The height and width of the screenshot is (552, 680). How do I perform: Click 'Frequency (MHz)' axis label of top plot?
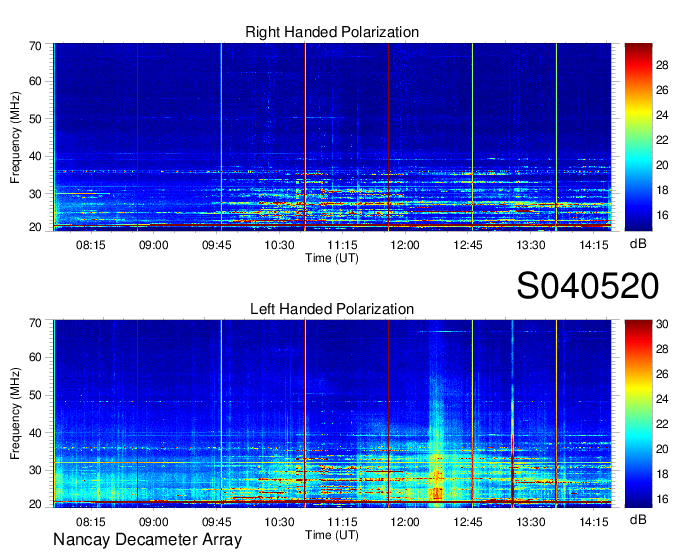tap(15, 137)
